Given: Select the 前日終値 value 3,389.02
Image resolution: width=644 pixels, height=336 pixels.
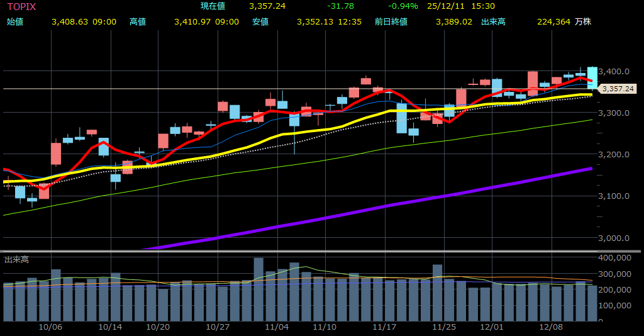Looking at the screenshot, I should coord(453,21).
